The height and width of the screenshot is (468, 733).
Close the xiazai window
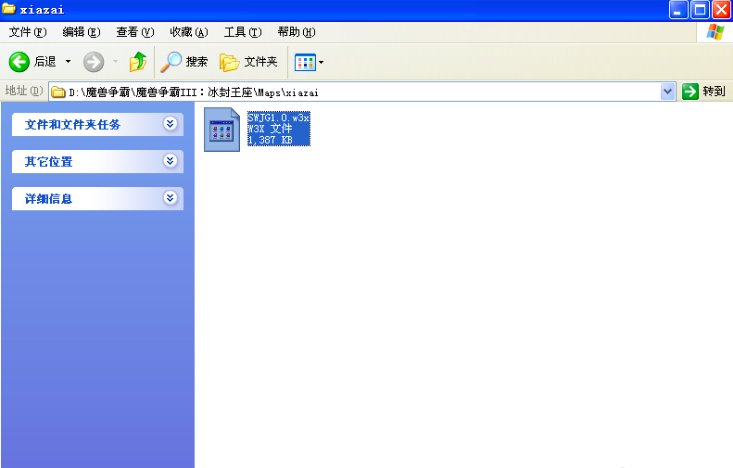(x=721, y=10)
